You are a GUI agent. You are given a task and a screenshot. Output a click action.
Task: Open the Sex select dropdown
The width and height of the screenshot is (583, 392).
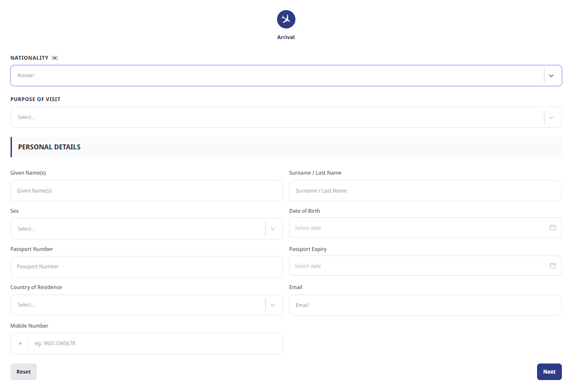[x=147, y=229]
